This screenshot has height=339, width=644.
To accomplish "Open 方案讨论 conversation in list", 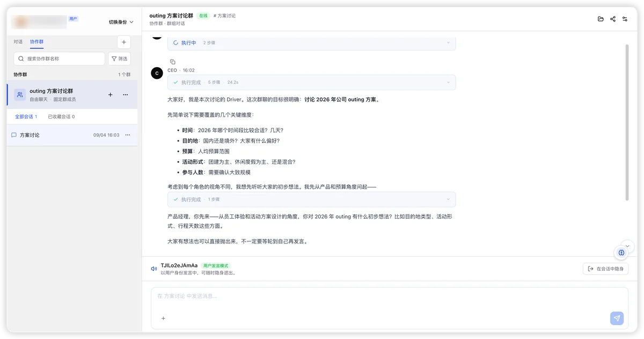I will (x=72, y=135).
